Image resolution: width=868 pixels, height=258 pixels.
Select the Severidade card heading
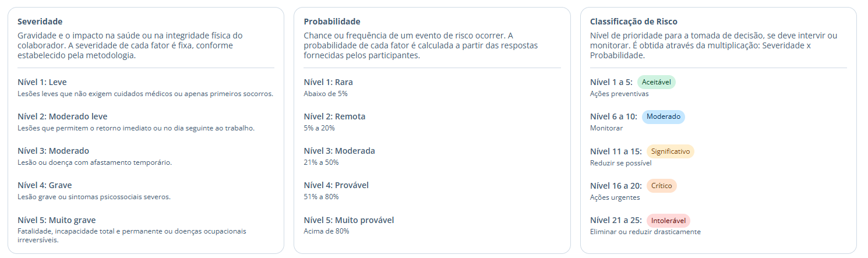[40, 22]
